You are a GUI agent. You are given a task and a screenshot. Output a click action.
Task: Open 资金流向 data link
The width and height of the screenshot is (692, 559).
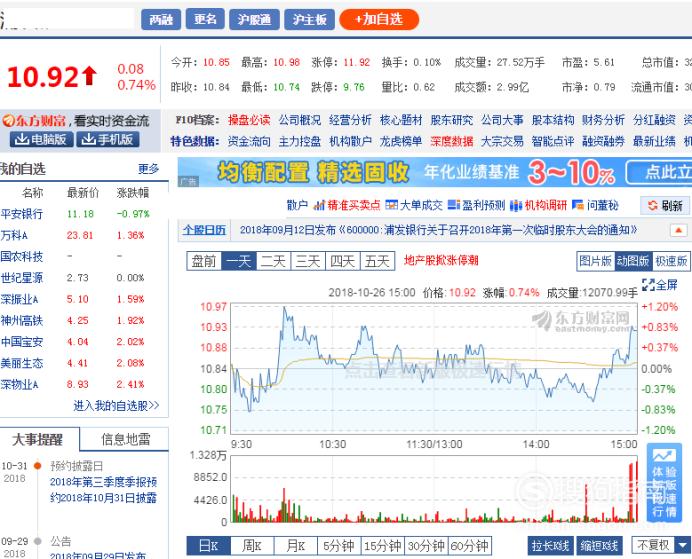point(249,141)
